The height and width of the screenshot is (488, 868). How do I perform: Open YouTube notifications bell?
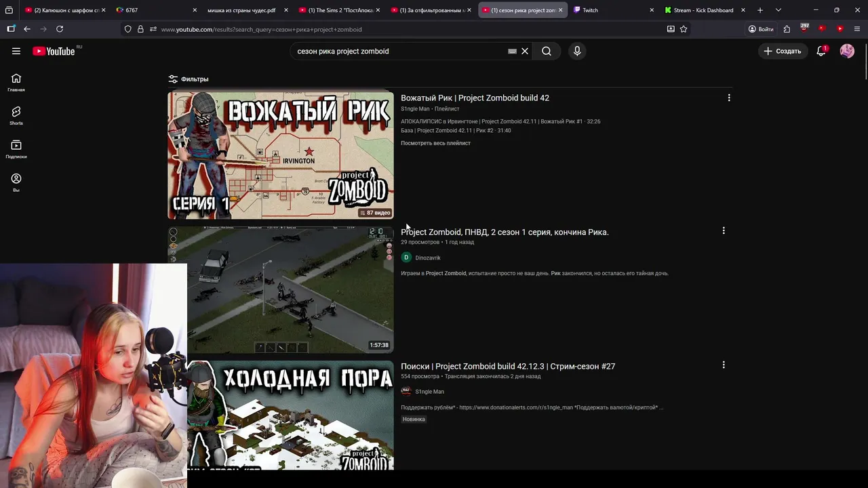coord(821,51)
